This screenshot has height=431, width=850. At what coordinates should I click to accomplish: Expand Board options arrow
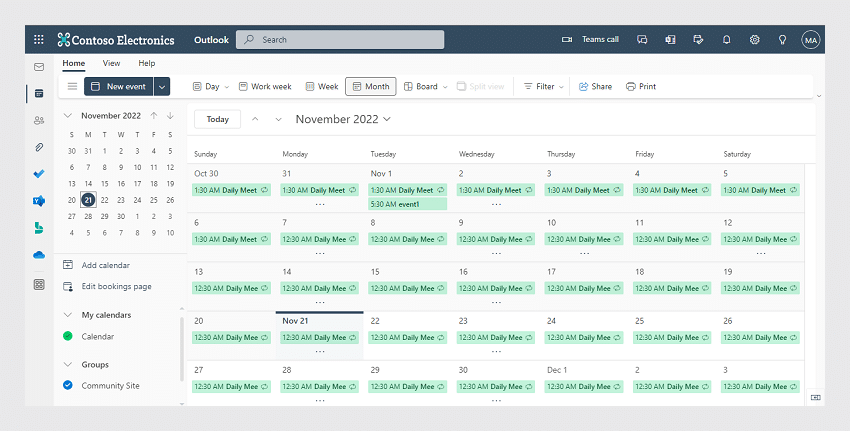[x=445, y=87]
